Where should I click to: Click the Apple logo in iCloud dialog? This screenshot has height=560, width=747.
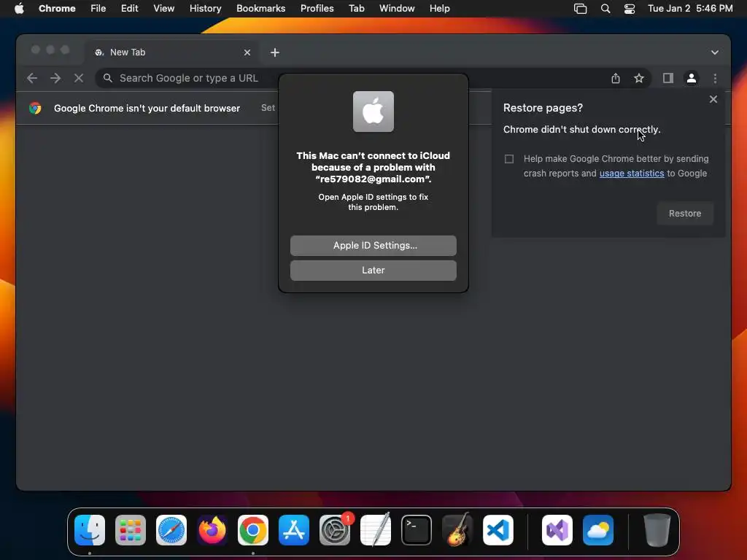click(373, 112)
